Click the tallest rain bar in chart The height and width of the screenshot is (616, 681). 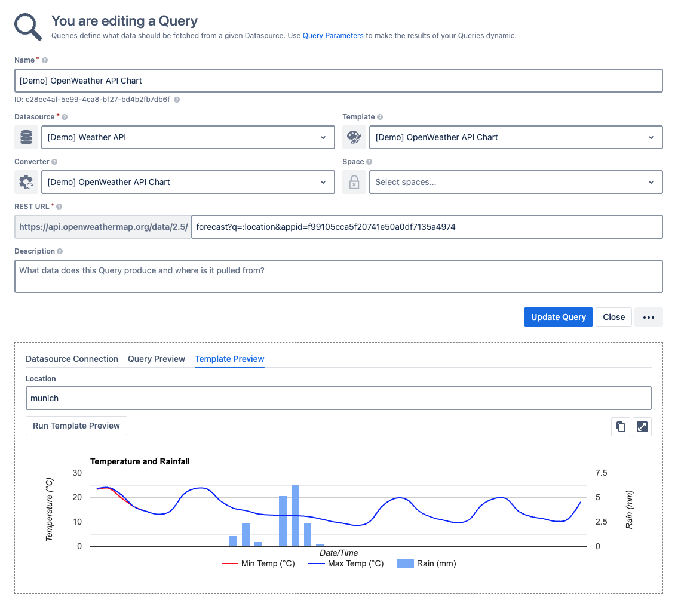(x=295, y=516)
